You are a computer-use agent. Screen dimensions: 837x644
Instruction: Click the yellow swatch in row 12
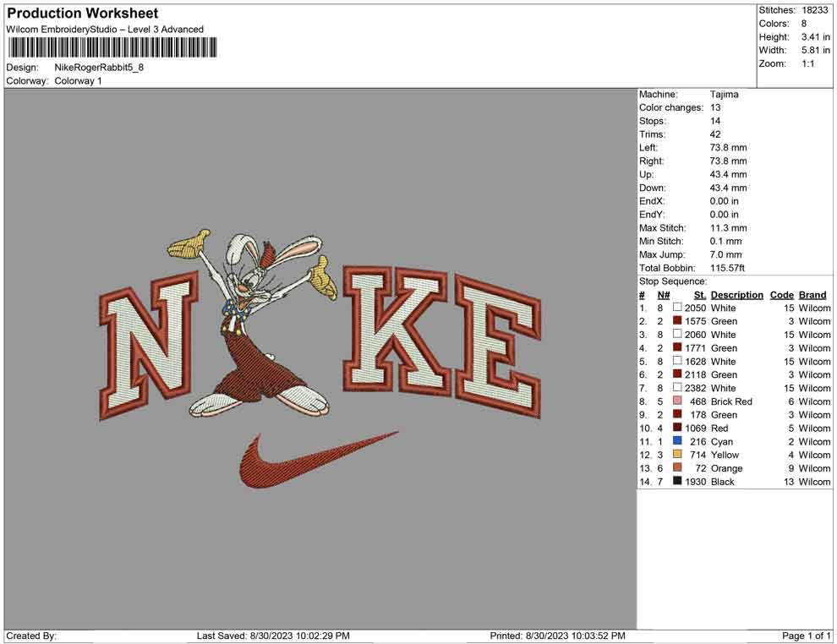(677, 454)
